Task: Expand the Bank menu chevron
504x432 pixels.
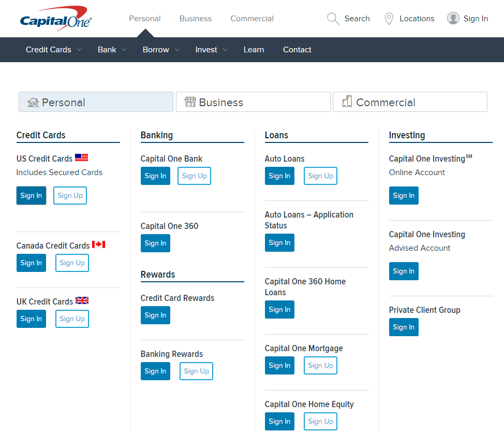Action: click(x=124, y=50)
